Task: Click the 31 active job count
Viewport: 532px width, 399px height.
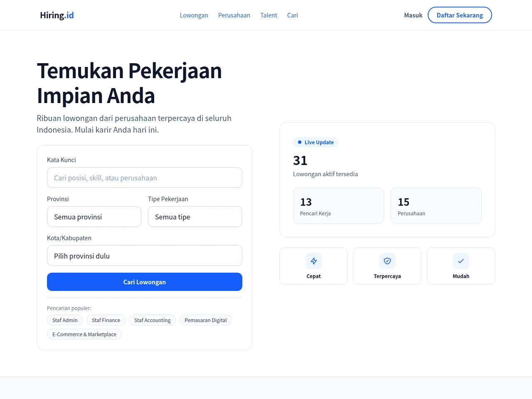Action: 300,160
